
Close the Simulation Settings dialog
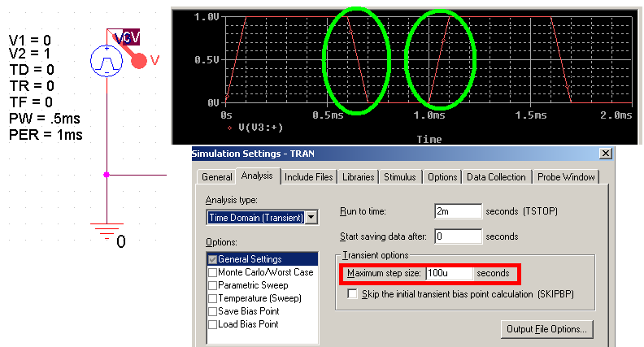[605, 154]
